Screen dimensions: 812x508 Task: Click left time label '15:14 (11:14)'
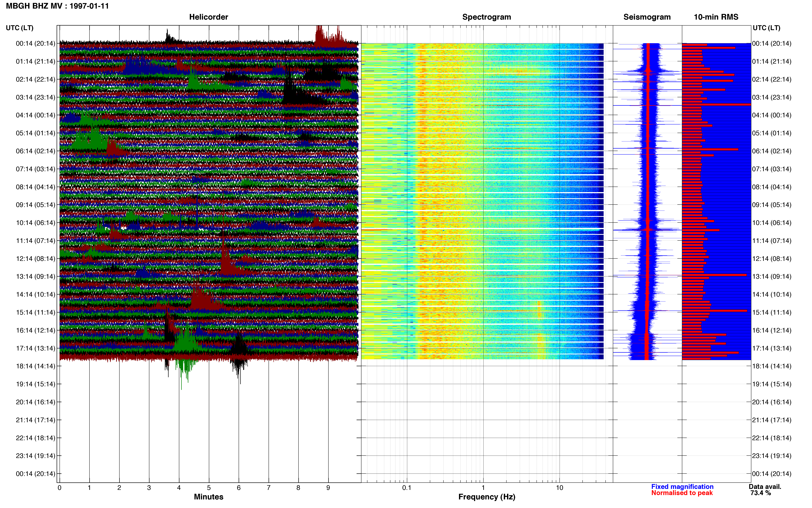pos(35,313)
